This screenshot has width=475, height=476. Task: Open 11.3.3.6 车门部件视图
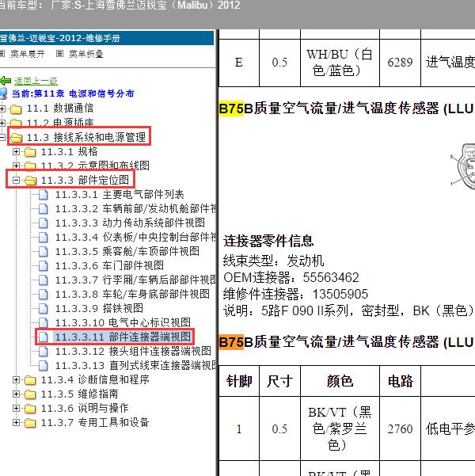(x=109, y=265)
